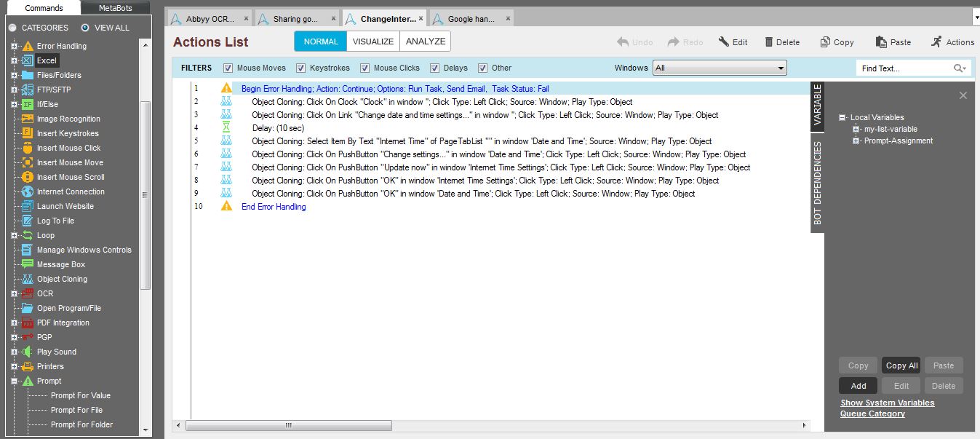Viewport: 980px width, 439px height.
Task: Open the Actions running-man icon
Action: click(x=936, y=42)
